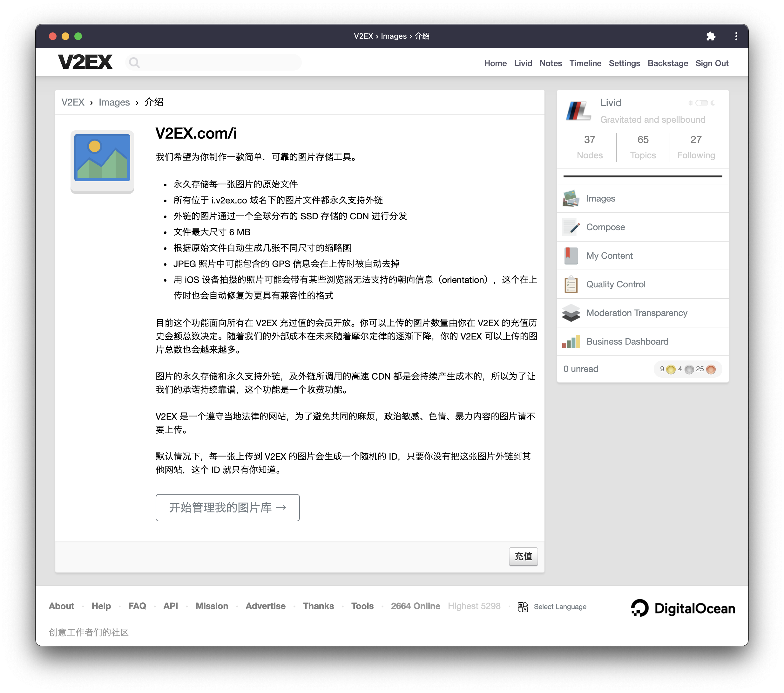The height and width of the screenshot is (693, 784).
Task: Click Sign Out in the top navigation
Action: click(712, 63)
